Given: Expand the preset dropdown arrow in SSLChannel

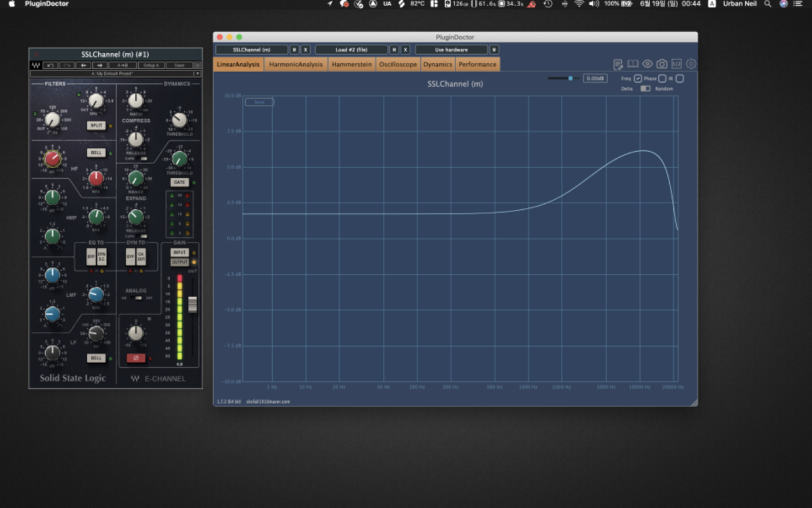Looking at the screenshot, I should [197, 73].
